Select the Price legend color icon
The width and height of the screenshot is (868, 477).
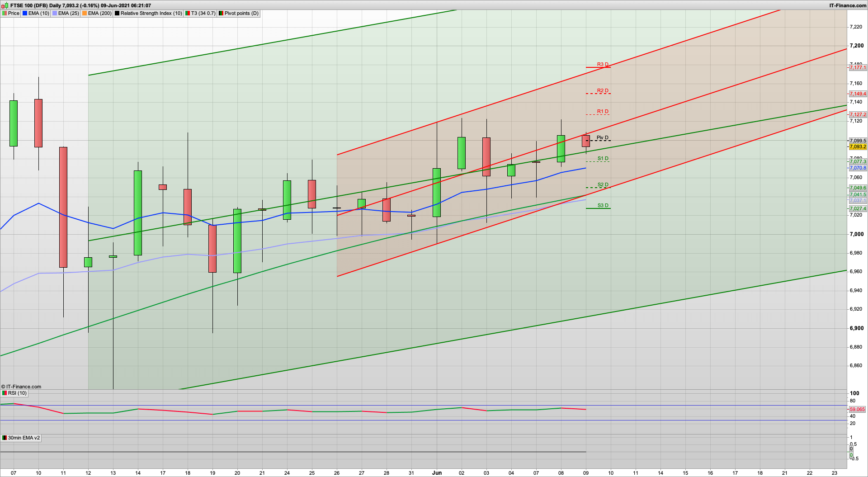click(x=5, y=13)
